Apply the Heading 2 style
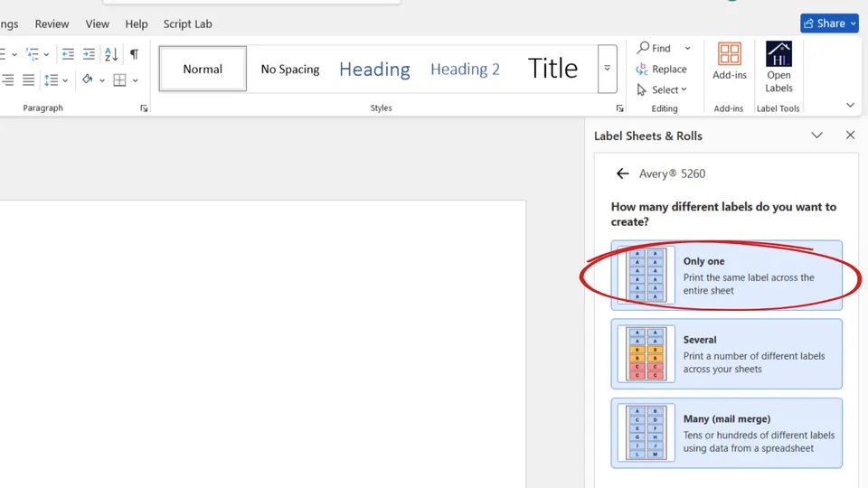The image size is (868, 488). pos(465,69)
